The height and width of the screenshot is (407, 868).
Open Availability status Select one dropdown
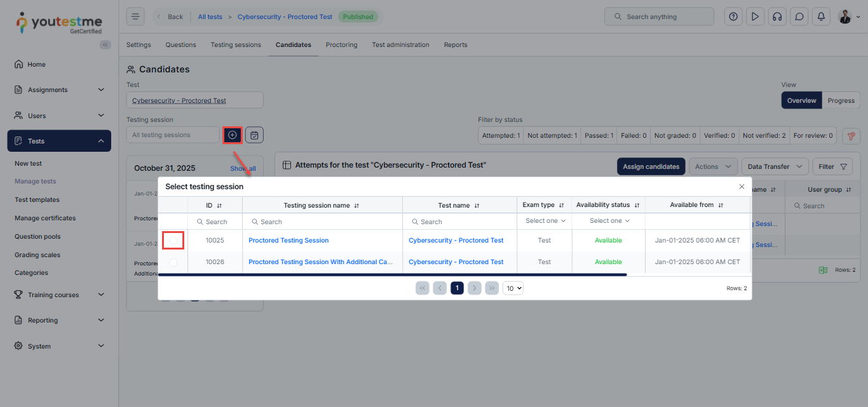[609, 221]
